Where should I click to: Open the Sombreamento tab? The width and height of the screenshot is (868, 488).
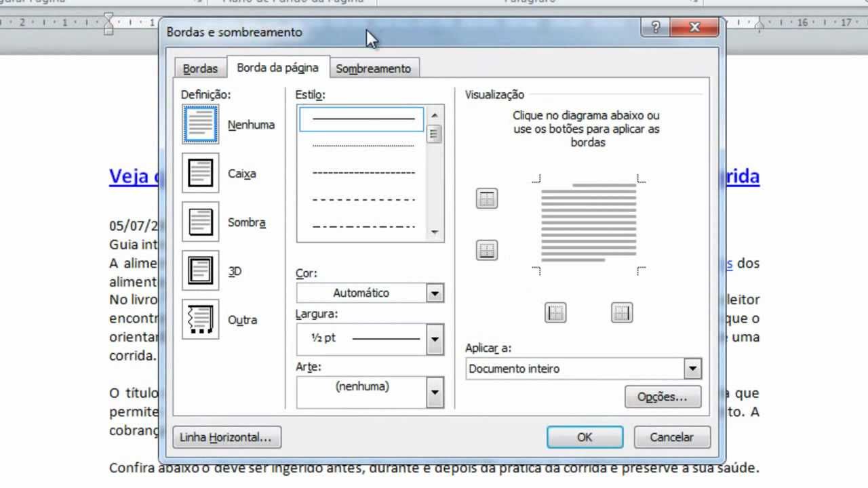[x=373, y=68]
